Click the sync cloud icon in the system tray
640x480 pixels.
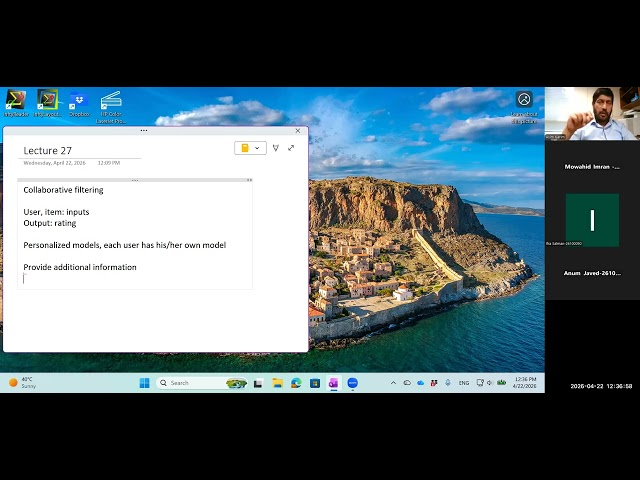coord(407,383)
